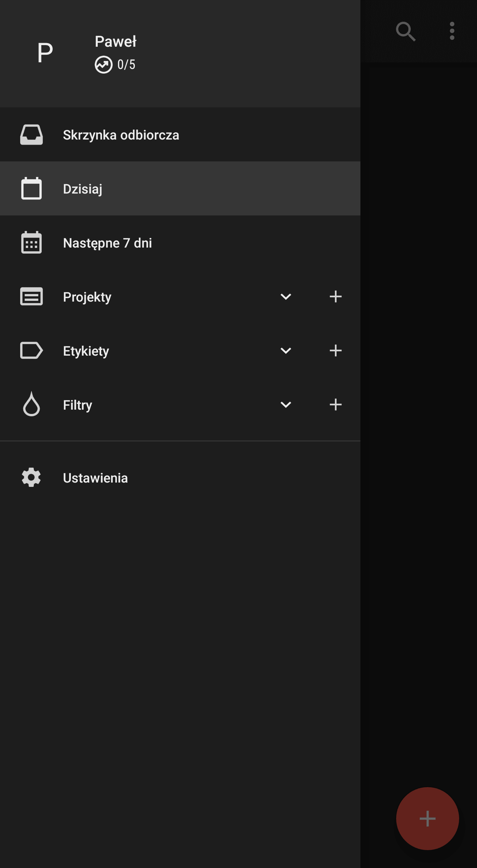
Task: Click the Następne 7 dni calendar icon
Action: 31,242
